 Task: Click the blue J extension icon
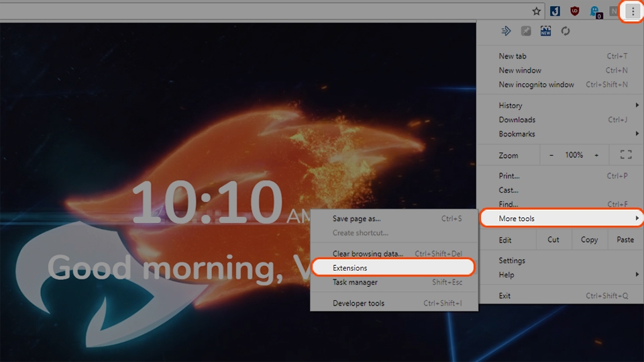tap(555, 11)
